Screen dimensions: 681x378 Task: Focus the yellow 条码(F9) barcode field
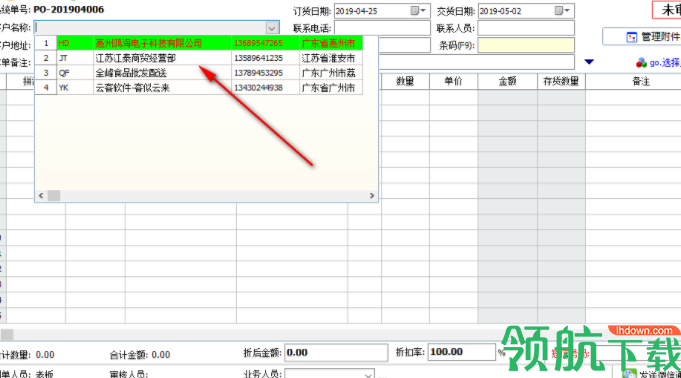[x=526, y=45]
